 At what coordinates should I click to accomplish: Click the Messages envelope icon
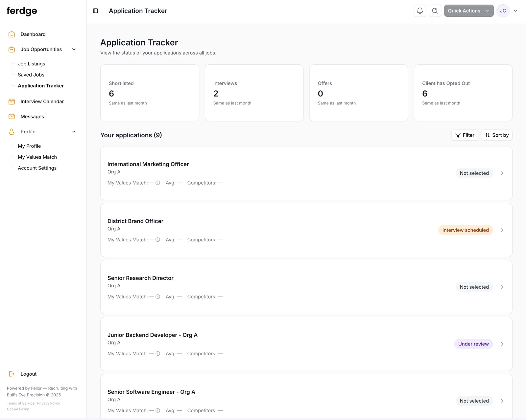(12, 117)
